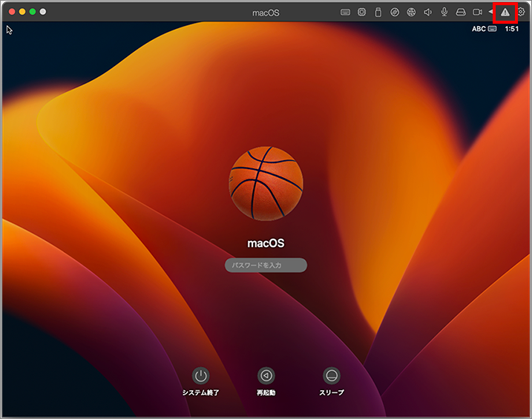Enter full screen with green button
The height and width of the screenshot is (419, 532).
pos(33,12)
